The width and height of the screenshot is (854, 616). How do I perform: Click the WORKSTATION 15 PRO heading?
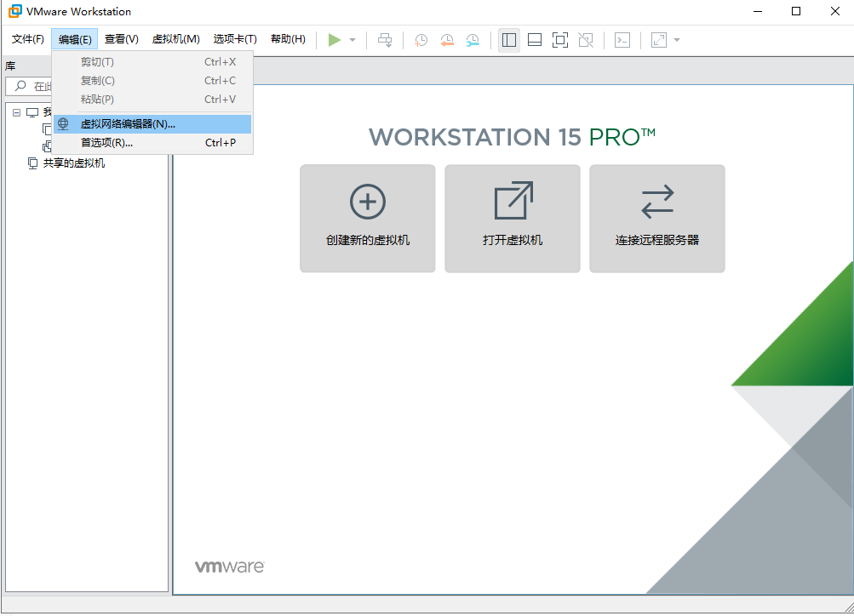pos(512,137)
